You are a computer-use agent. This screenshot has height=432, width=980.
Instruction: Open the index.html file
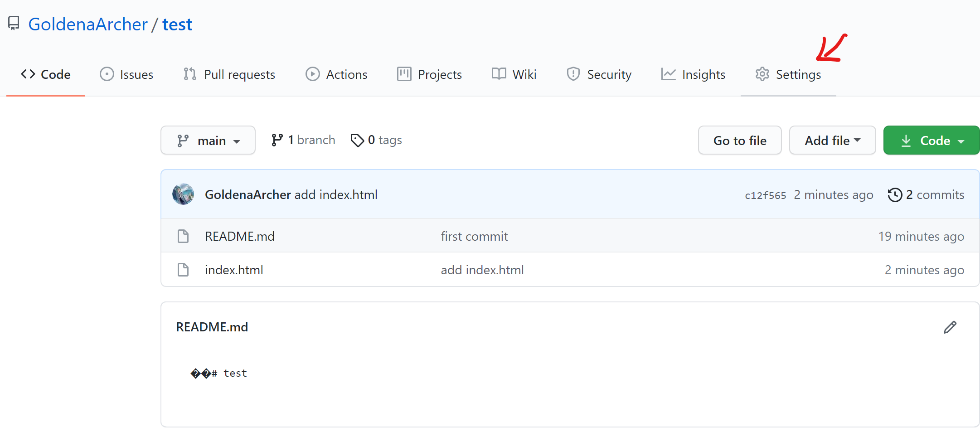coord(234,270)
